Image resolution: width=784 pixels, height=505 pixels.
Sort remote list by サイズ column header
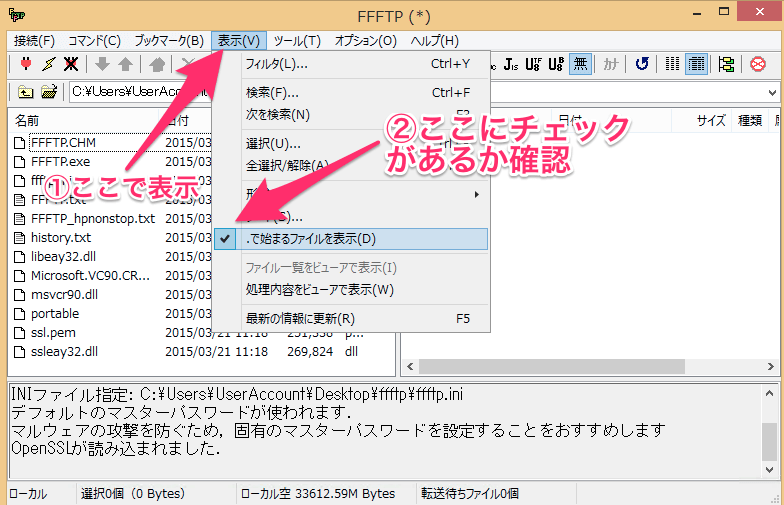pos(702,120)
